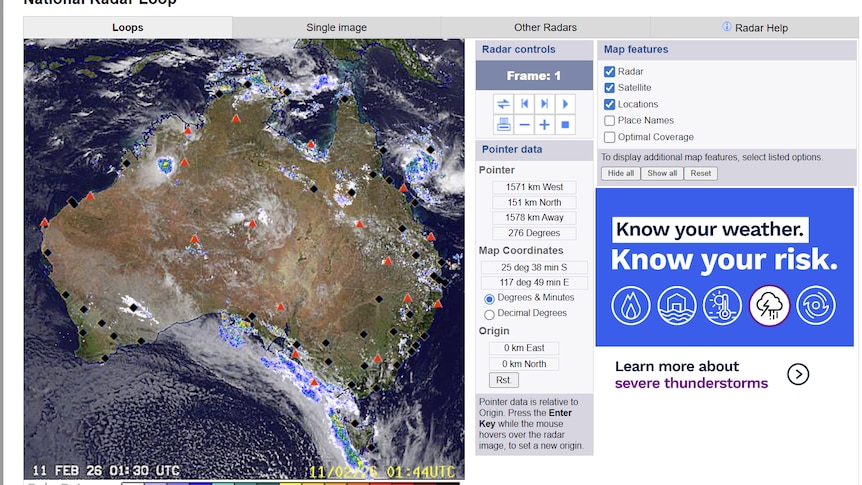Enable the Place Names checkbox
Image resolution: width=862 pixels, height=485 pixels.
click(610, 121)
